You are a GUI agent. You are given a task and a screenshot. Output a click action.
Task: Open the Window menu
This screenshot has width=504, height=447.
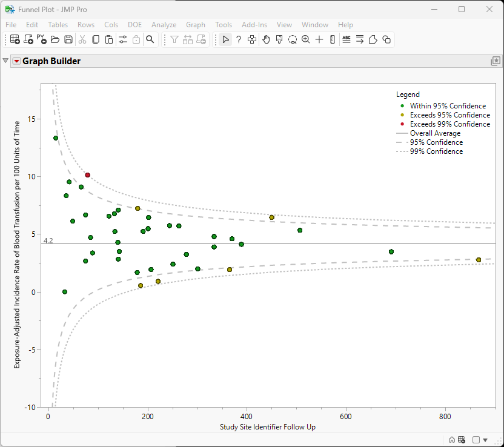coord(314,25)
